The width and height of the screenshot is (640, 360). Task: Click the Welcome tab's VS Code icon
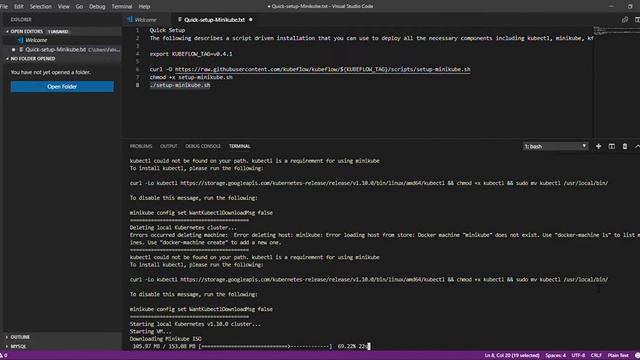130,20
